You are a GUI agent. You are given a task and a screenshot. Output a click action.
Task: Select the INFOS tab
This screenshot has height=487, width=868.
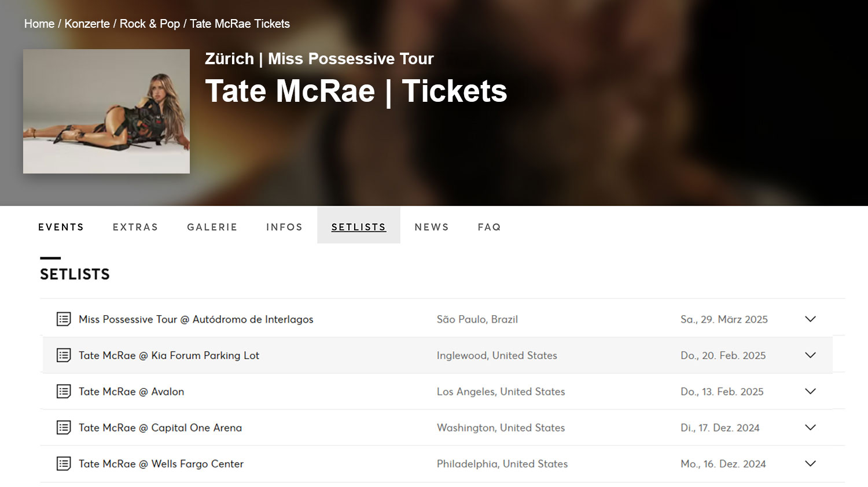click(284, 227)
